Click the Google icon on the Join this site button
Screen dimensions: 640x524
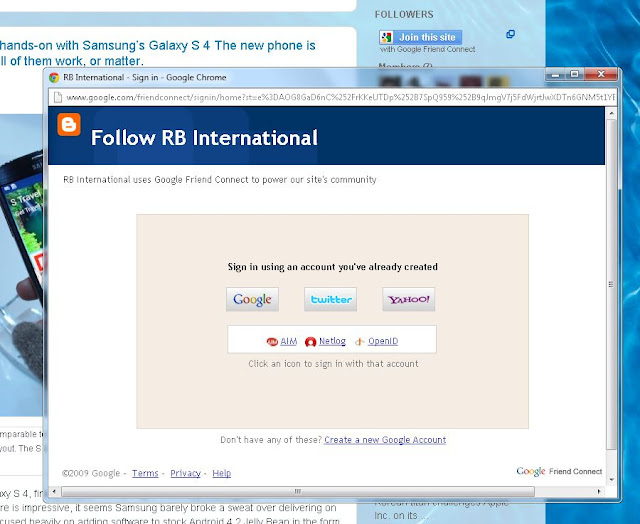386,37
